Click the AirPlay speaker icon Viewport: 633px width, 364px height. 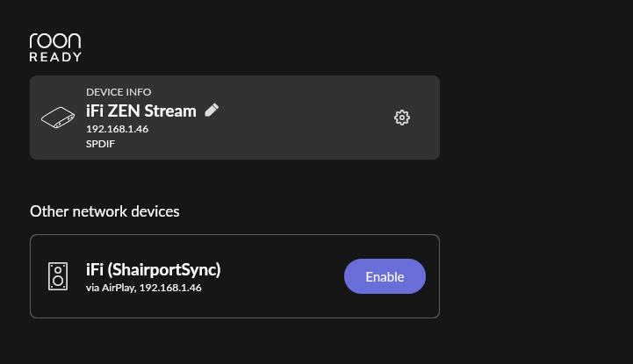[58, 276]
